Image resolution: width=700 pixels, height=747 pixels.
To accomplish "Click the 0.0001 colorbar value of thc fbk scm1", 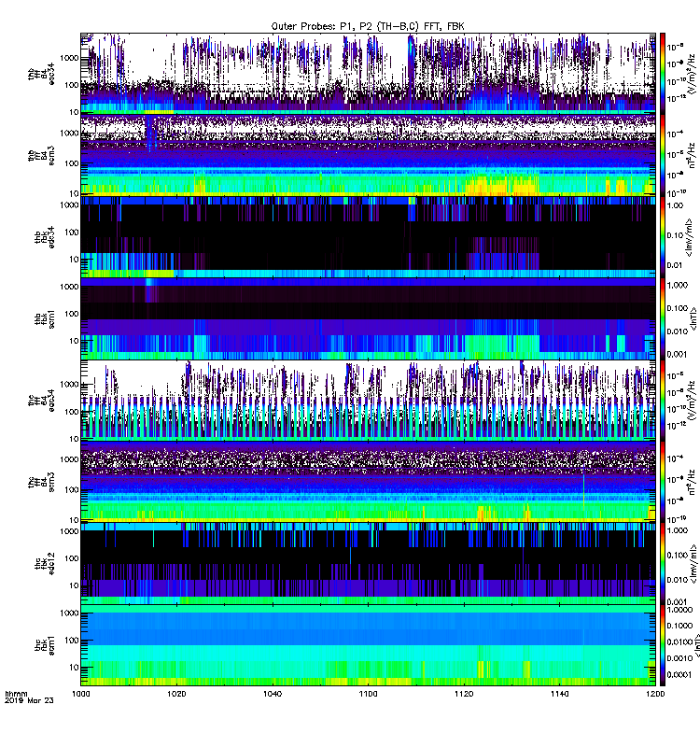I will click(679, 674).
